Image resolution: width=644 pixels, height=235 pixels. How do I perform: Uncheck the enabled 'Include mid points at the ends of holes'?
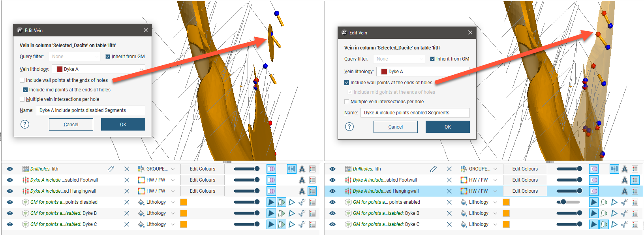coord(25,90)
